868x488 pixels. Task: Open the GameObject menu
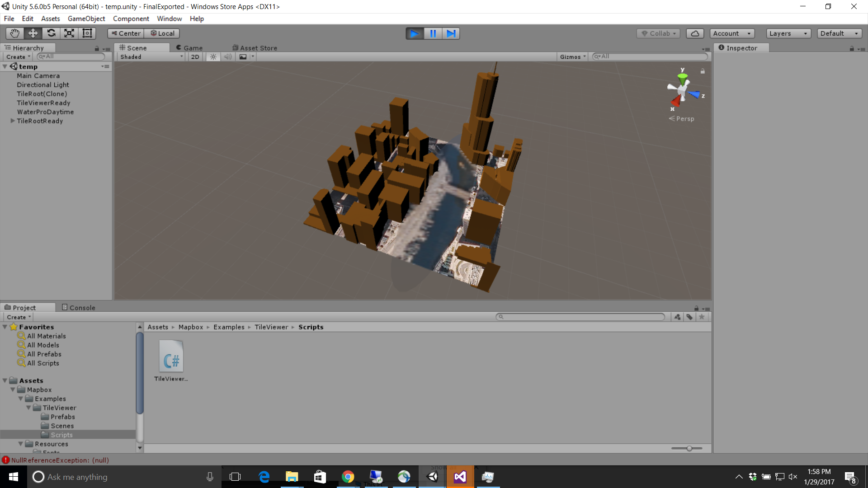86,19
